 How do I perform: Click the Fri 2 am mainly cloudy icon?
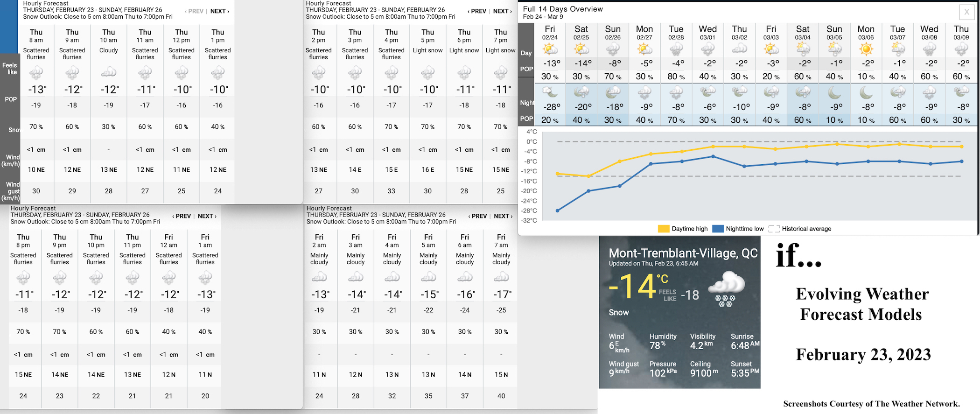tap(319, 277)
